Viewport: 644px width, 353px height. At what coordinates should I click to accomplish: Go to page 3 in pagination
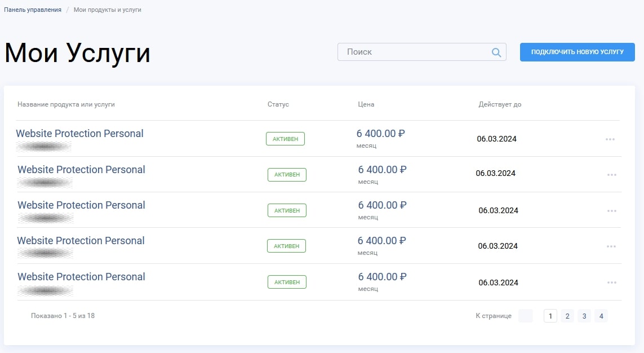coord(584,316)
